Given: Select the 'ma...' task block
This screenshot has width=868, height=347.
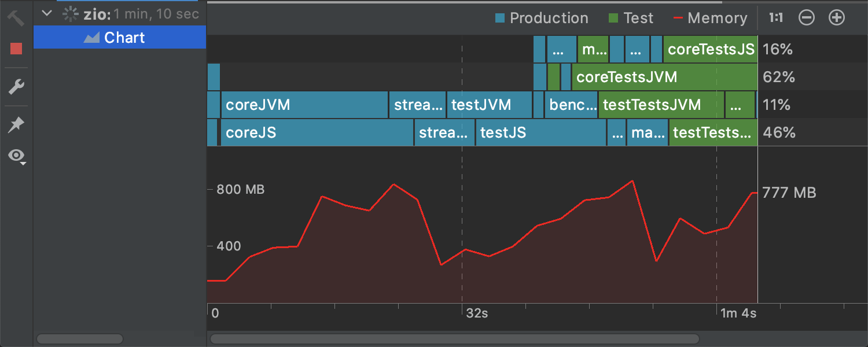Looking at the screenshot, I should click(648, 132).
